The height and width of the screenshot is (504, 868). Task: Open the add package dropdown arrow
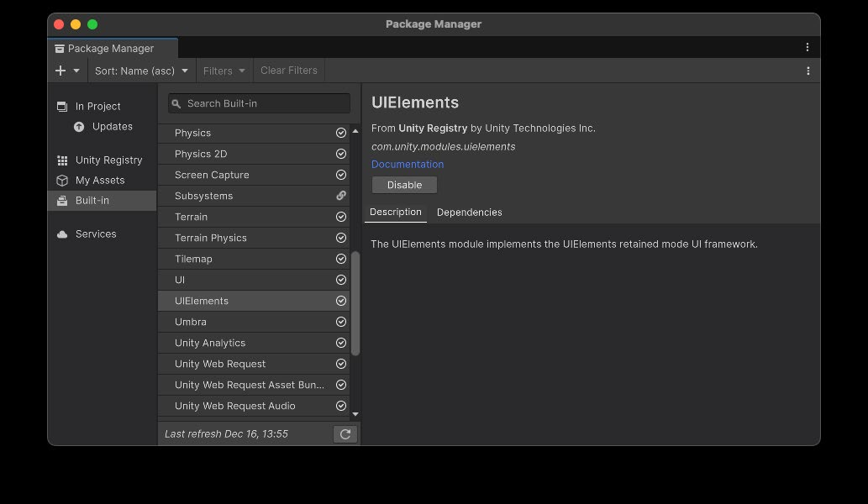click(x=76, y=71)
